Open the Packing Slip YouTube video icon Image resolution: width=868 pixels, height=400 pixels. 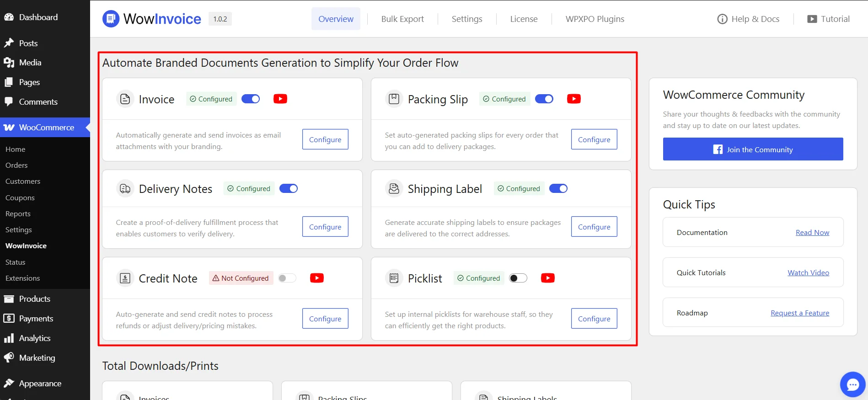point(574,99)
